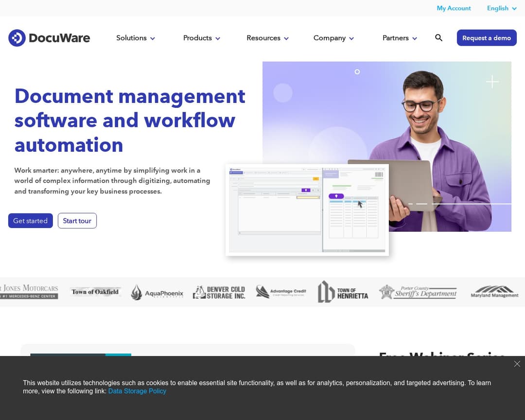Expand the Products chevron
Screen dimensions: 525x420
click(218, 38)
